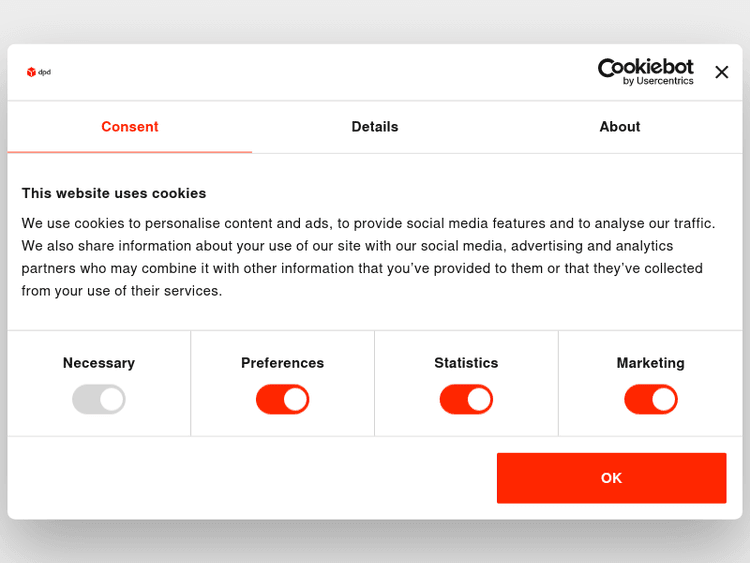
Task: Click the Necessary category label
Action: coord(99,363)
